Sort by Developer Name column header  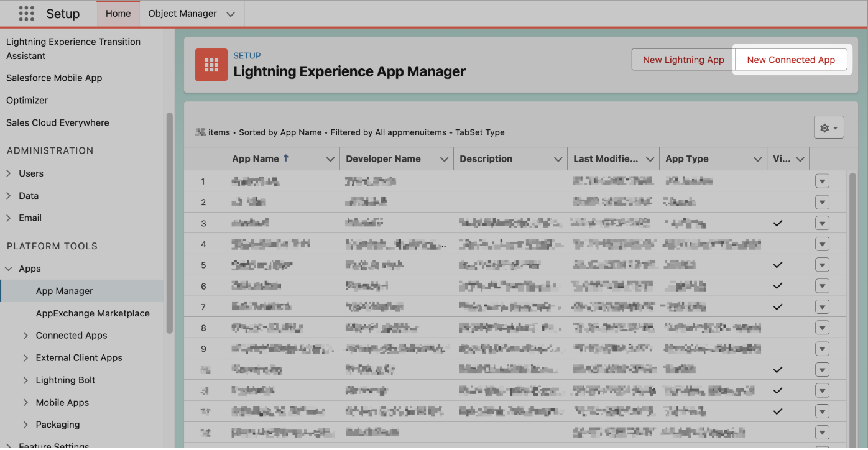(383, 158)
